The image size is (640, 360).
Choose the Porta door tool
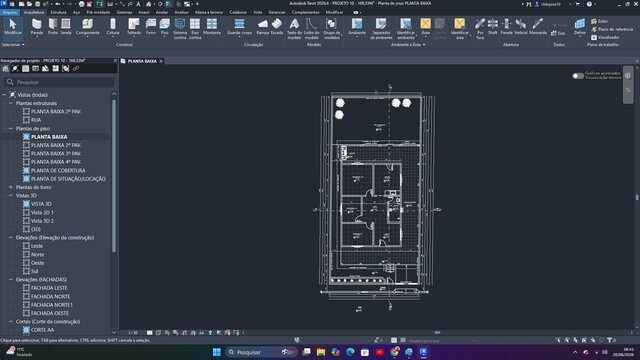coord(53,27)
